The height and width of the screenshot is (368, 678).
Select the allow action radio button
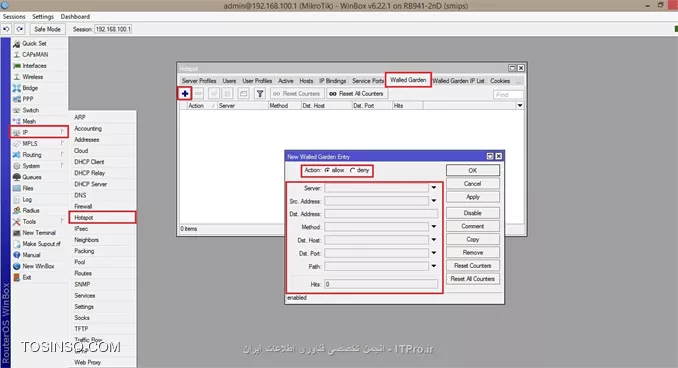click(x=327, y=170)
